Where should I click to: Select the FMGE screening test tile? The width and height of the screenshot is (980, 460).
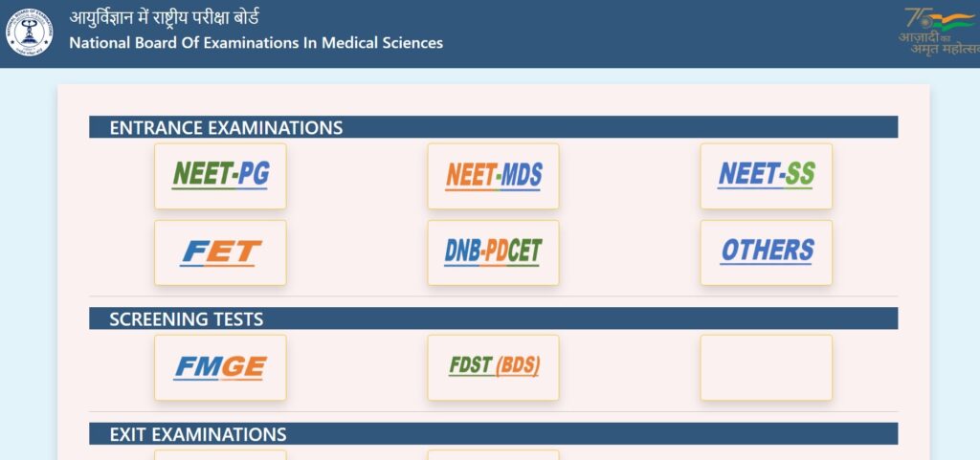[x=220, y=367]
